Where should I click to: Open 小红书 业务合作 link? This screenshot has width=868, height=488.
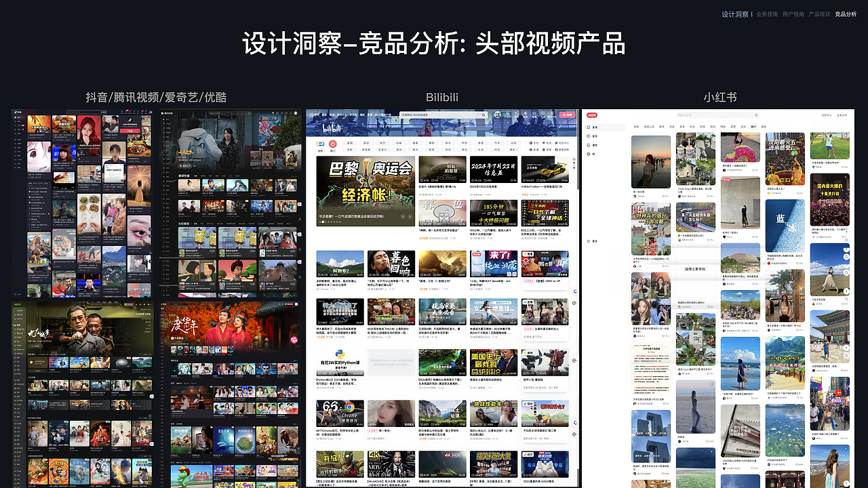tap(842, 115)
